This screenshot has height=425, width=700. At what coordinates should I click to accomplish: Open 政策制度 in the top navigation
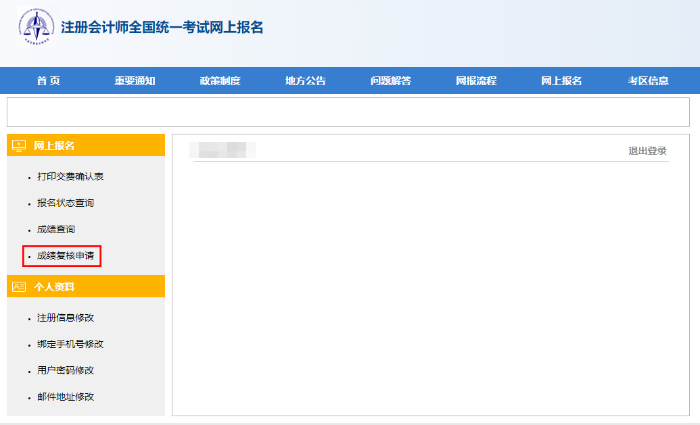click(x=220, y=81)
